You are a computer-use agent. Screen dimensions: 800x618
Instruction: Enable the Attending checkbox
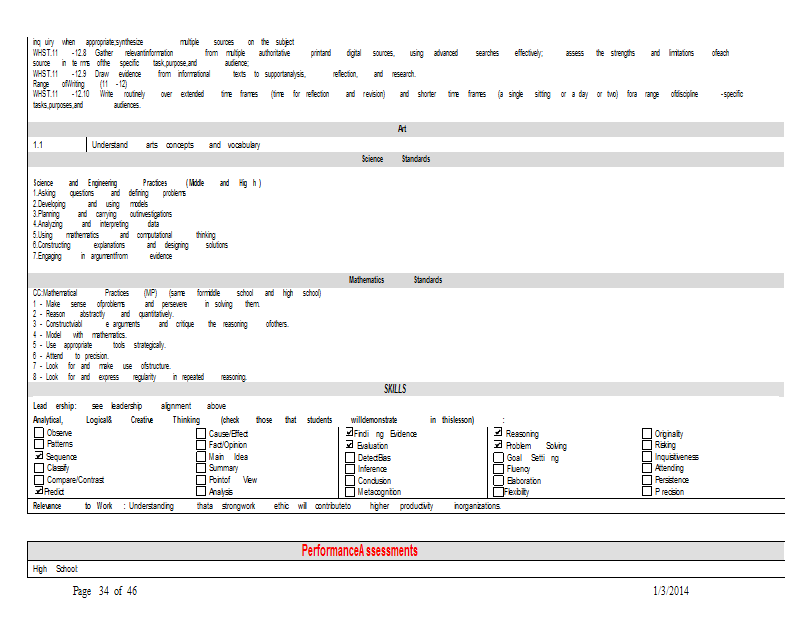click(647, 467)
